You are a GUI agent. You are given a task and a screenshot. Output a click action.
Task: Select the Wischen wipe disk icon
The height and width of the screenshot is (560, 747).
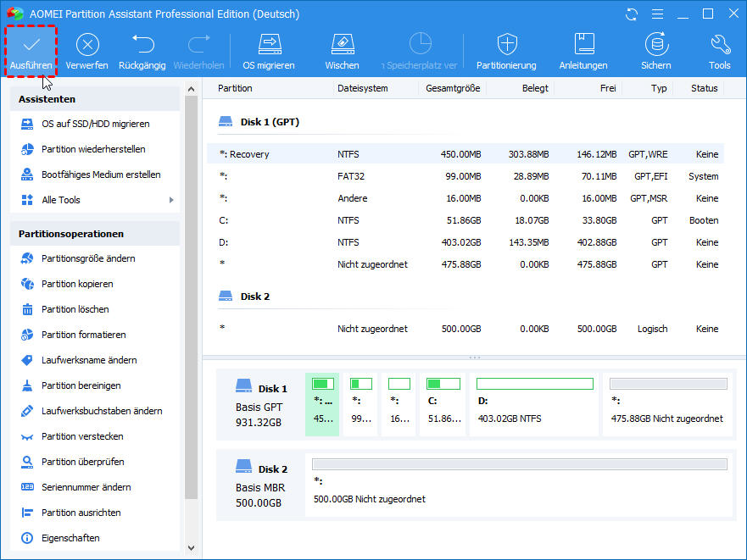pos(342,44)
